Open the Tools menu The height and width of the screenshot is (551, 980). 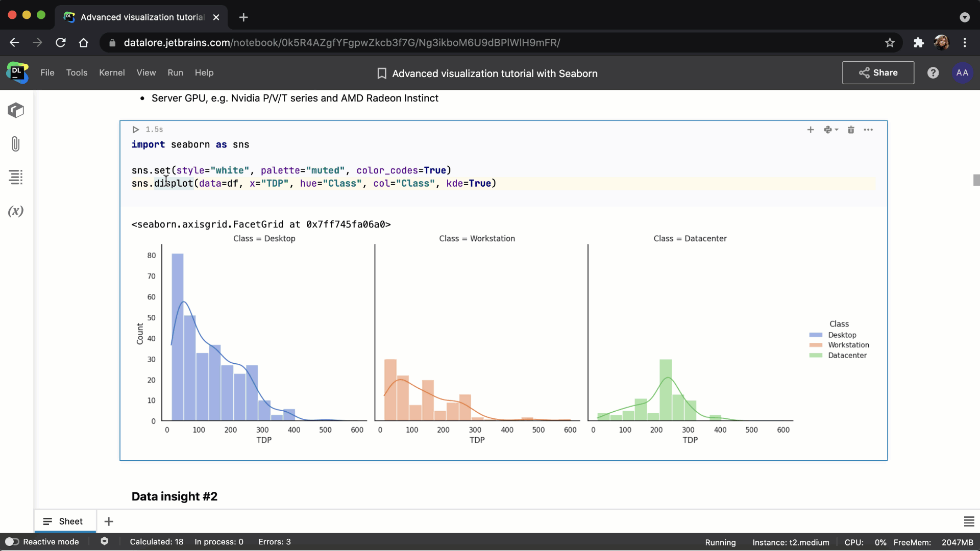coord(77,73)
